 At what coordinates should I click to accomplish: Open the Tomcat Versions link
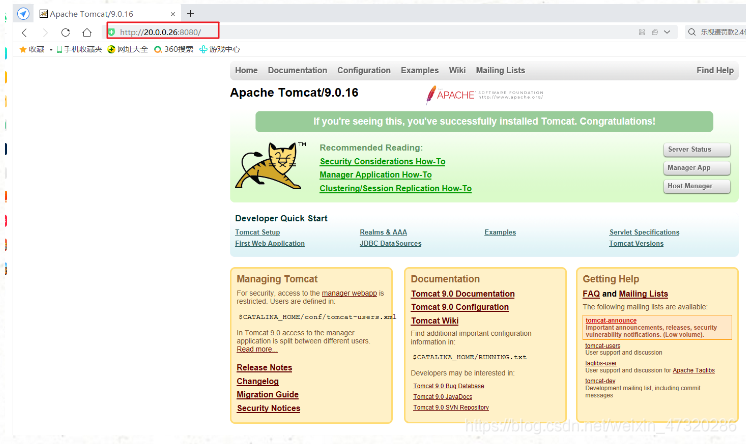coord(636,243)
